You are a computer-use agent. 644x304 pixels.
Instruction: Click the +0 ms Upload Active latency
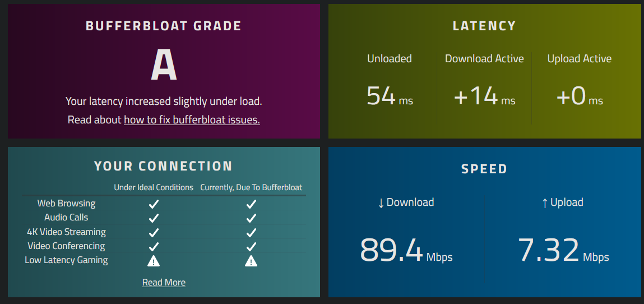click(x=580, y=96)
